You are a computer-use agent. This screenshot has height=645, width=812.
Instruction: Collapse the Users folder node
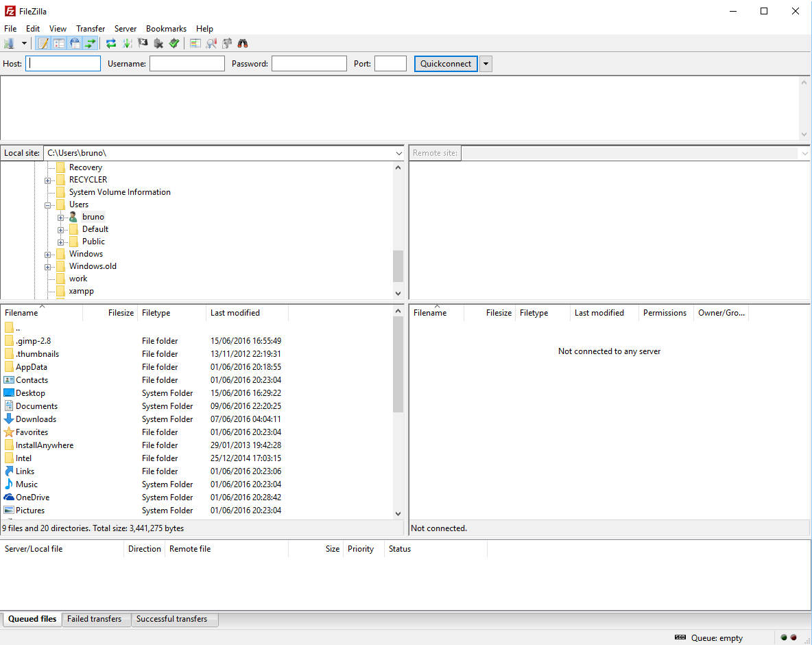pyautogui.click(x=47, y=205)
